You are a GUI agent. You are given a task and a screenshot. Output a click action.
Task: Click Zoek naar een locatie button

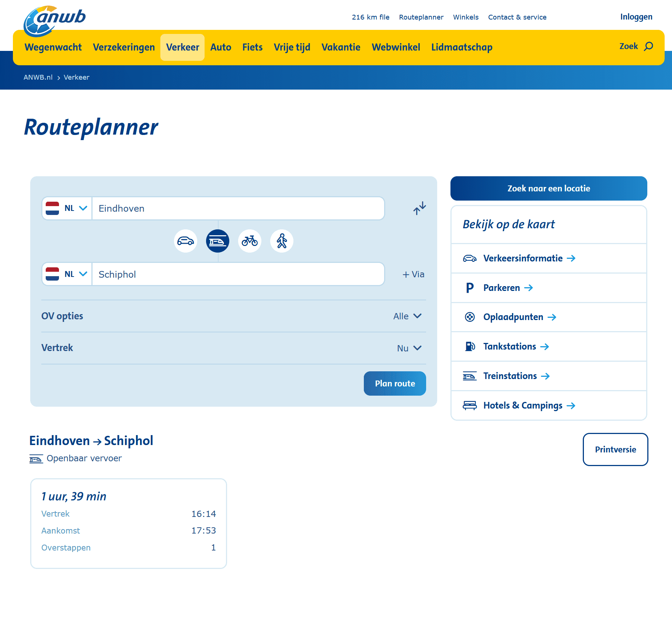[549, 188]
